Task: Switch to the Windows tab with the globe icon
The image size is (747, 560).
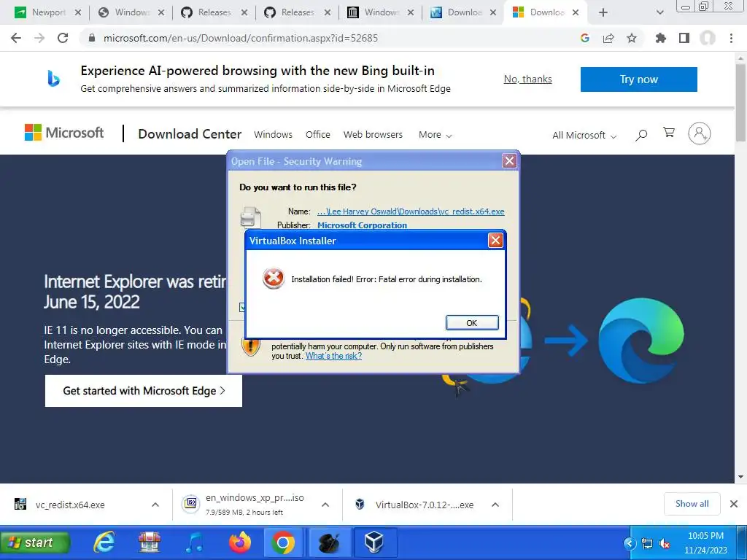Action: [131, 12]
